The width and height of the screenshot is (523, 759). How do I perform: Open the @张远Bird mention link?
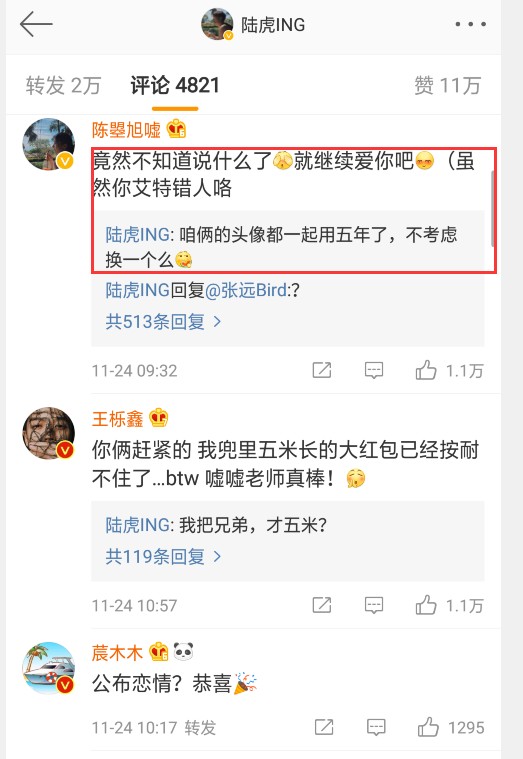246,290
